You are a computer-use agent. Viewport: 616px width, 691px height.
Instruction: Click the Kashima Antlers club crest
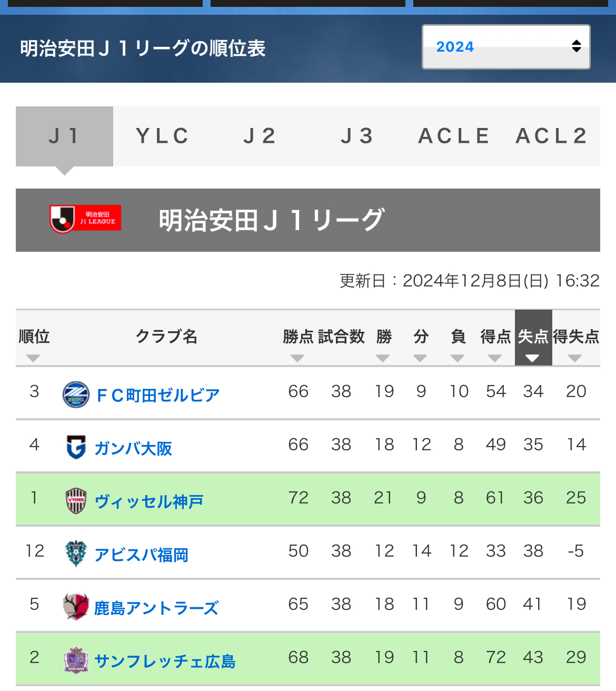76,607
